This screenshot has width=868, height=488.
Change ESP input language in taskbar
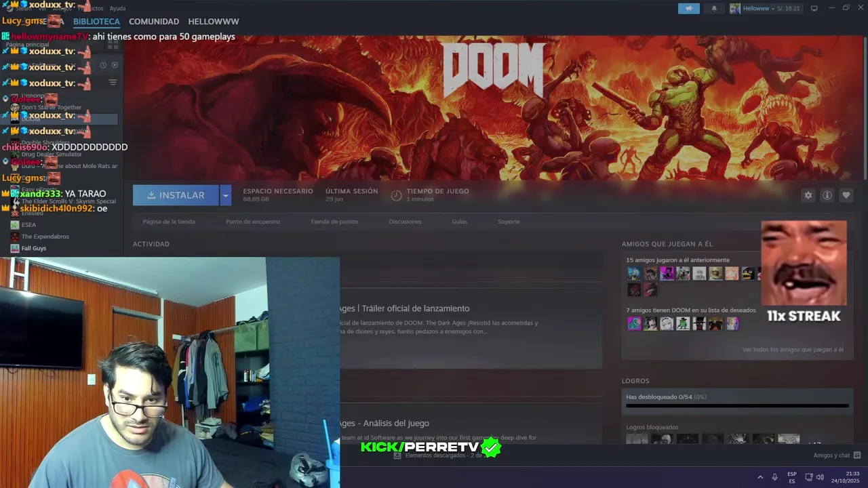[792, 477]
